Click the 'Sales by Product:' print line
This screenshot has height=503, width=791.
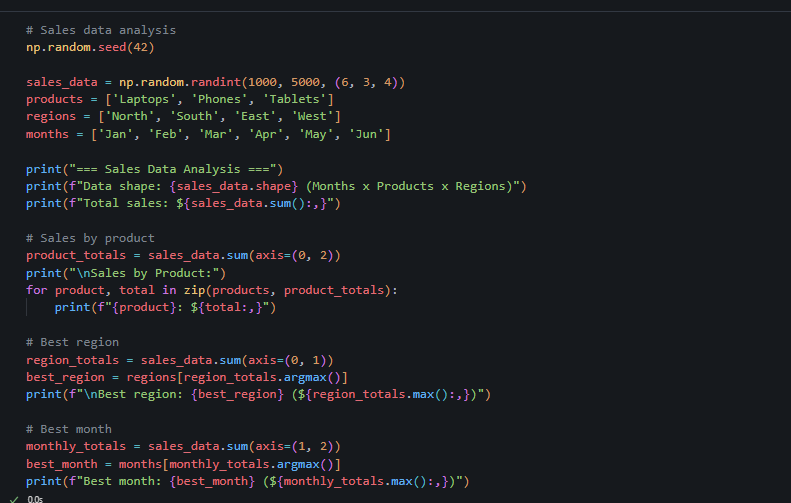126,273
